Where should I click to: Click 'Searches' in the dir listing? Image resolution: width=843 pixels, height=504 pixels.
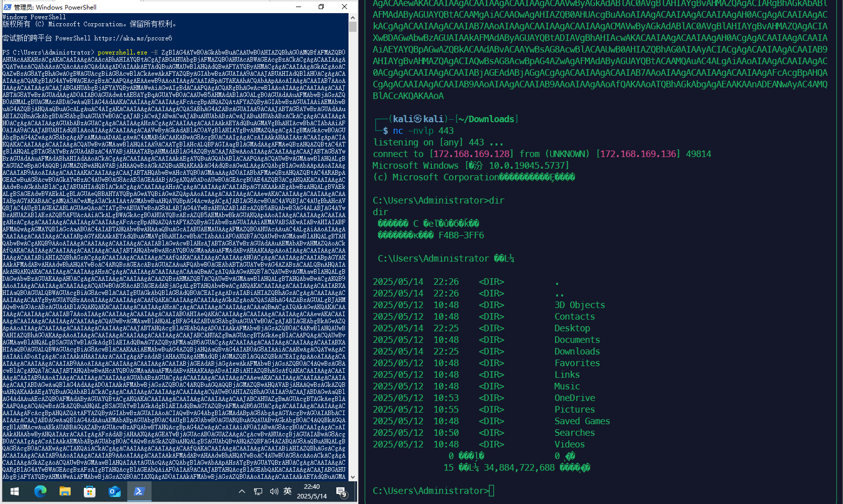pos(575,433)
